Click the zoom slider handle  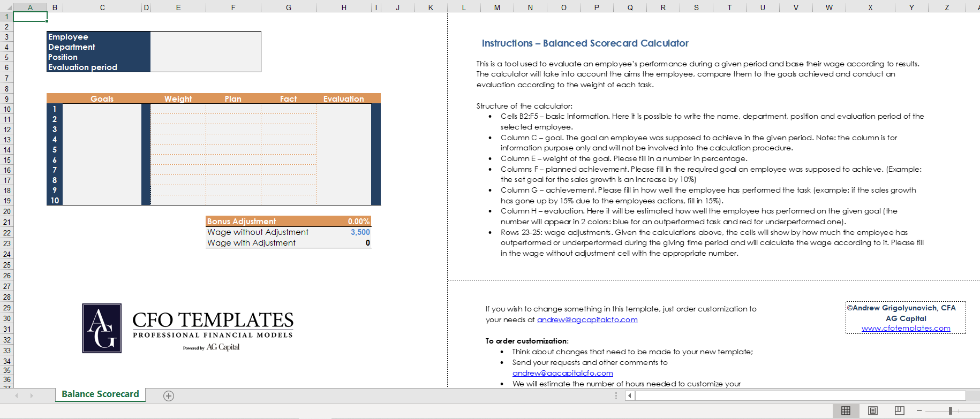951,410
